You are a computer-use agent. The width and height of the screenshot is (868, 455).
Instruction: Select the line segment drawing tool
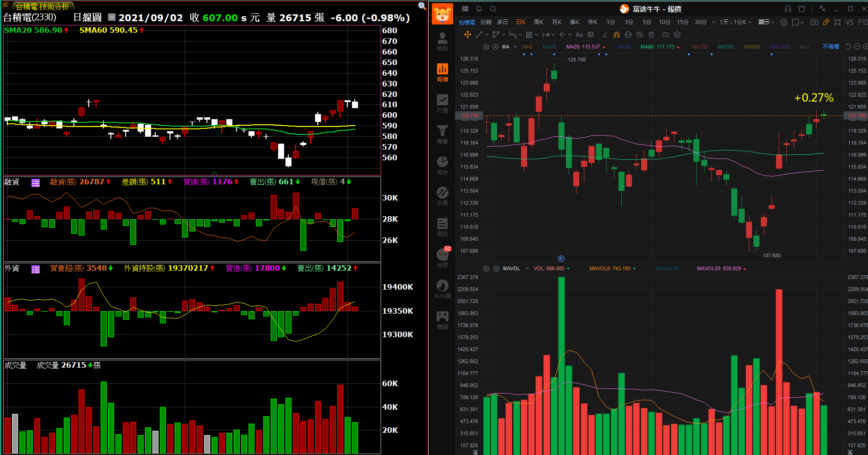pos(480,35)
